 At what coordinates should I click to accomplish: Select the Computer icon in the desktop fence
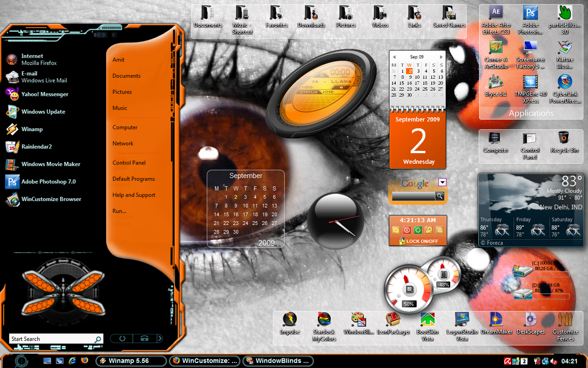(496, 142)
